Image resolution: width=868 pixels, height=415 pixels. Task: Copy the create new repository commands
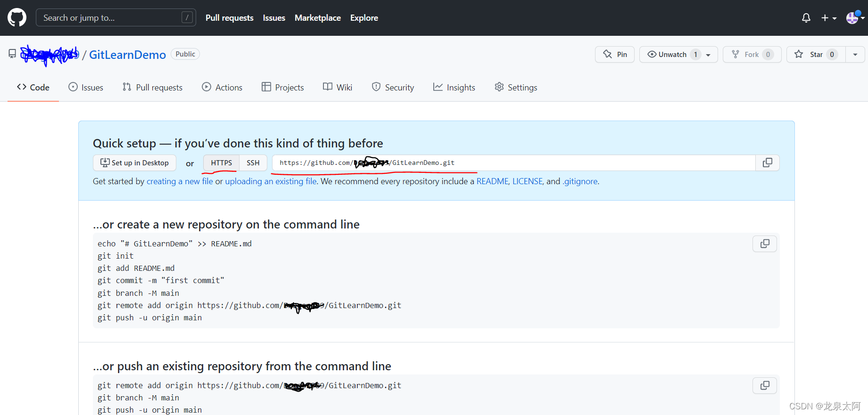pos(765,244)
